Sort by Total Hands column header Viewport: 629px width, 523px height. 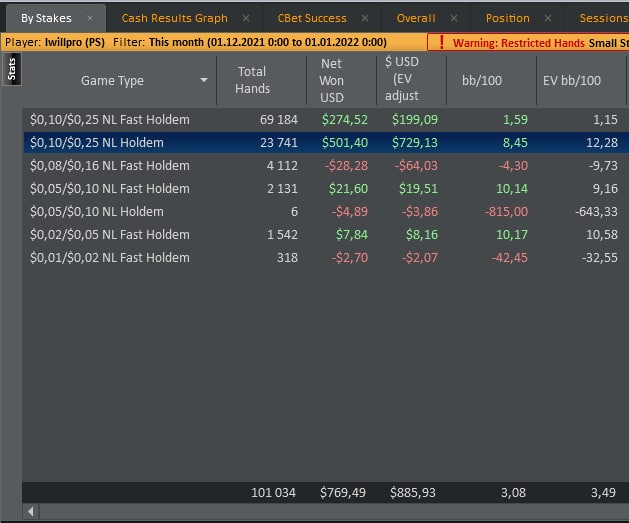coord(252,80)
